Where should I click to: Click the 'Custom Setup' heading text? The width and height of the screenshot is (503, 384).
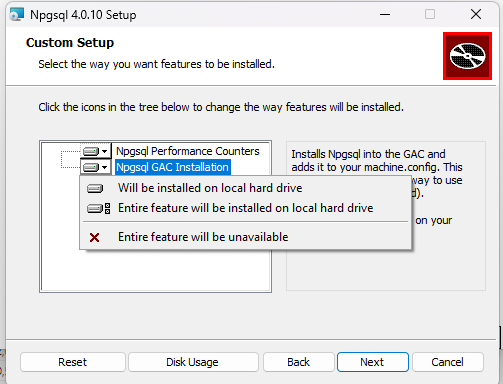[70, 43]
